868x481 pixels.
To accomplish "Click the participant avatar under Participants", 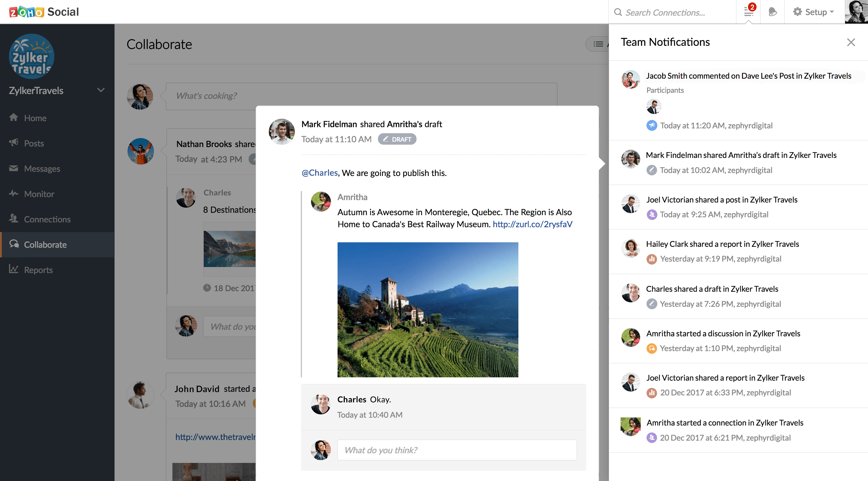I will click(654, 106).
